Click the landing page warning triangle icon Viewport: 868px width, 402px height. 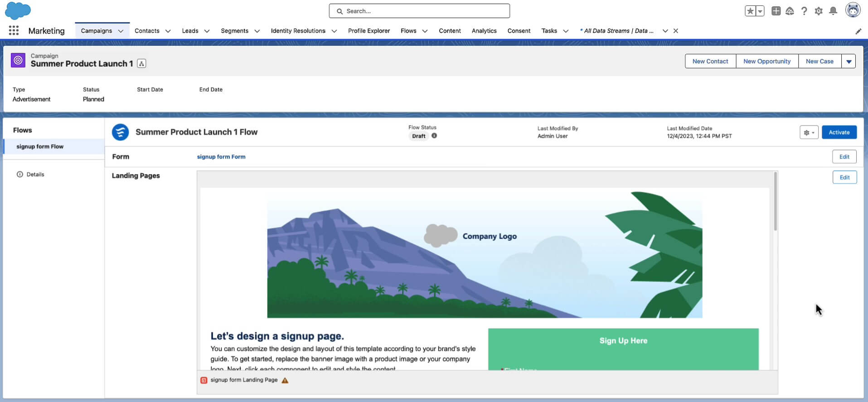coord(285,380)
